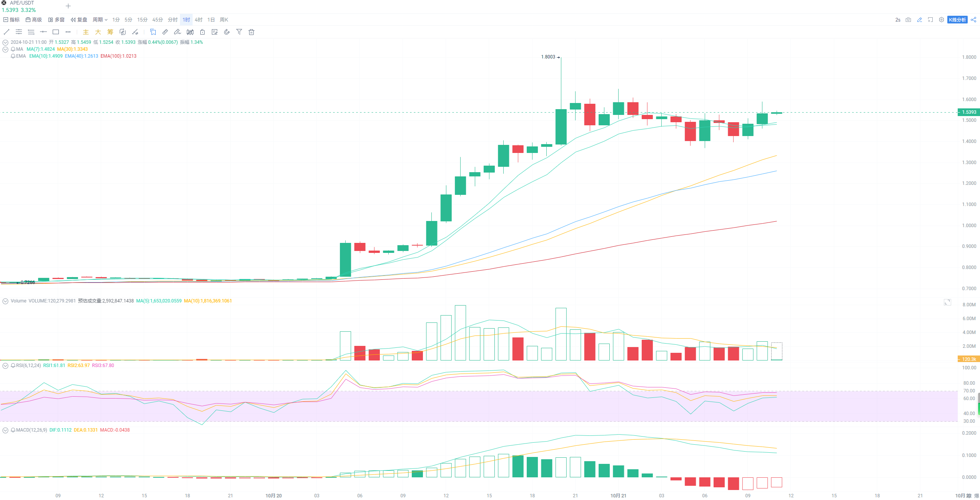Switch to the 1日 timeframe
The height and width of the screenshot is (500, 980).
pyautogui.click(x=211, y=20)
